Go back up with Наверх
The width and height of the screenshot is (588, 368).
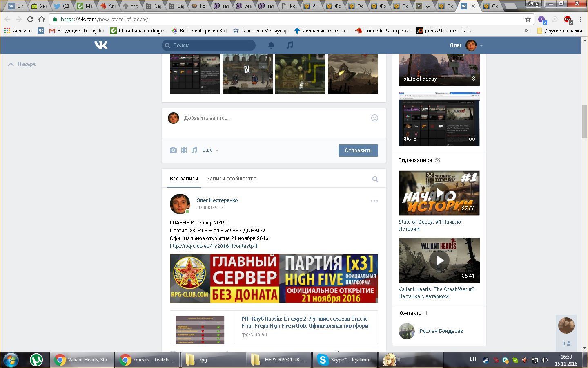(x=22, y=64)
